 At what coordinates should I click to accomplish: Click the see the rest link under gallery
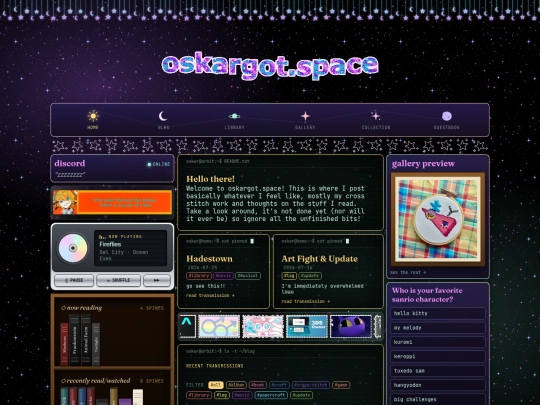[x=408, y=272]
